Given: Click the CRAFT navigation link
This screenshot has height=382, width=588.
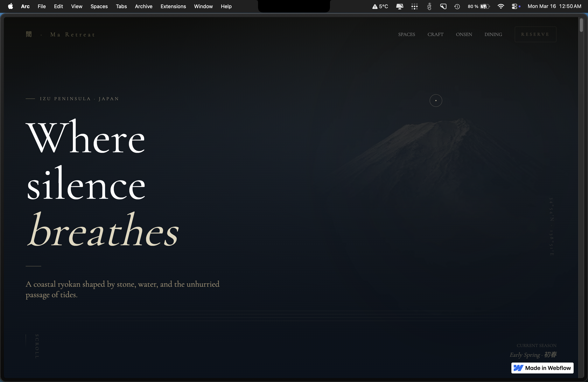Looking at the screenshot, I should [435, 34].
